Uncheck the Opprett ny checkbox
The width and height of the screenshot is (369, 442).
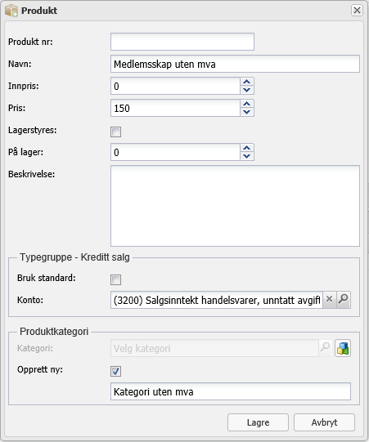[116, 371]
